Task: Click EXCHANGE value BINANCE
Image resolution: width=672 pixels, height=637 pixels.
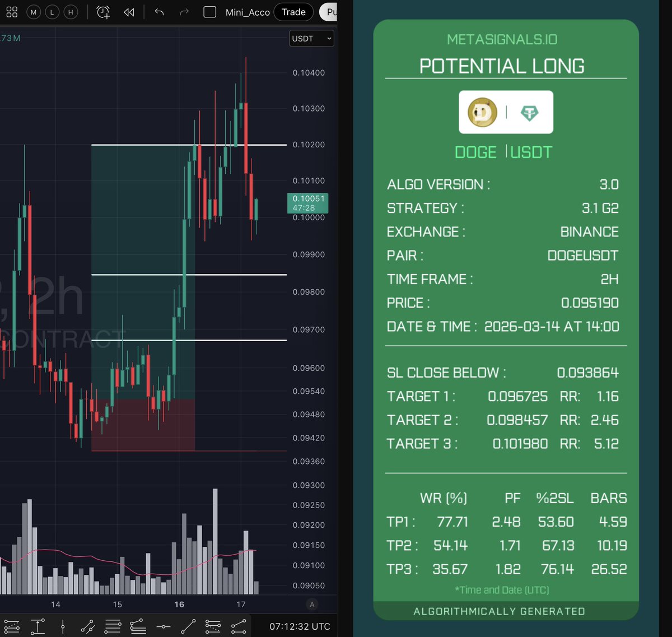Action: click(589, 231)
